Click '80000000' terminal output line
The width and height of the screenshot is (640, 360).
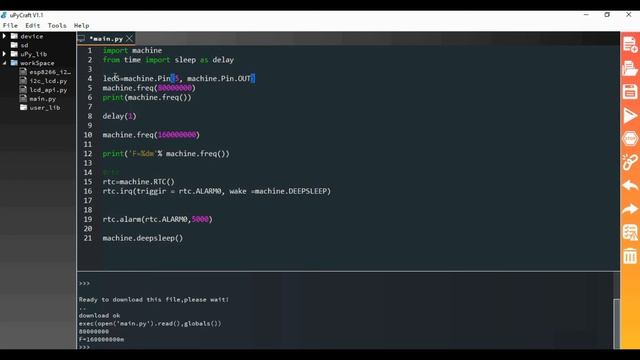coord(93,331)
